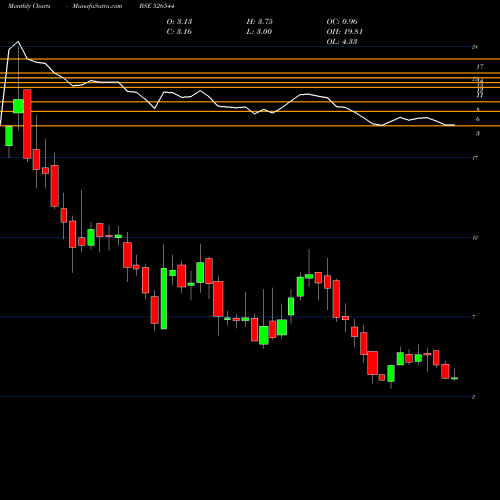Select the orange level label '6'
The width and height of the screenshot is (500, 500).
click(478, 119)
